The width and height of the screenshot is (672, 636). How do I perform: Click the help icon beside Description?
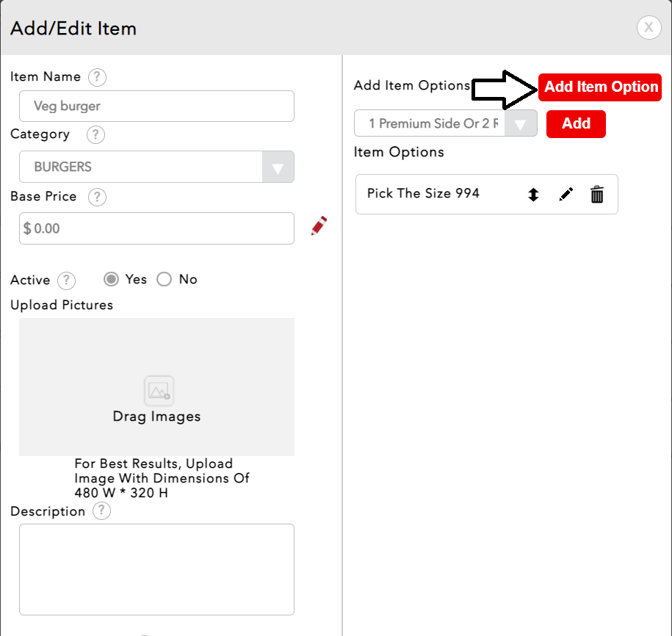(x=102, y=511)
